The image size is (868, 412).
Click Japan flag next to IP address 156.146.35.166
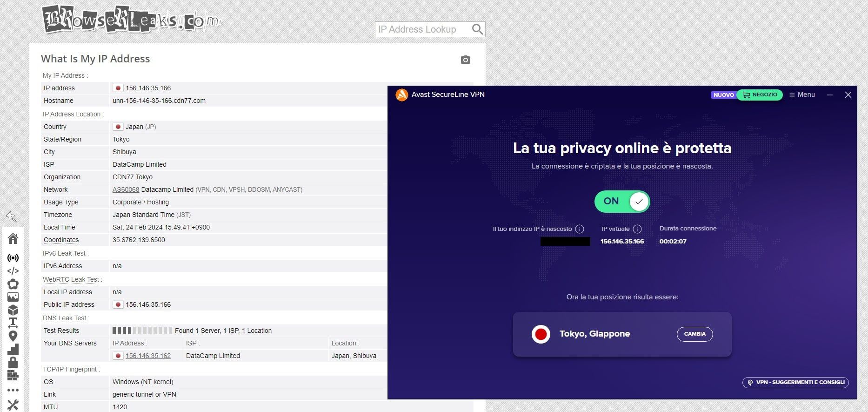(118, 88)
